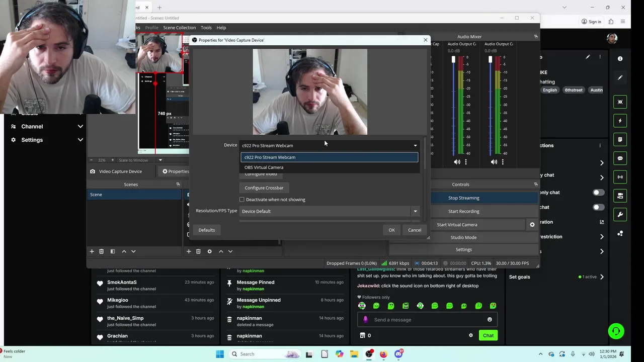Open emoji picker in message box
Viewport: 644px width, 362px height.
(490, 320)
